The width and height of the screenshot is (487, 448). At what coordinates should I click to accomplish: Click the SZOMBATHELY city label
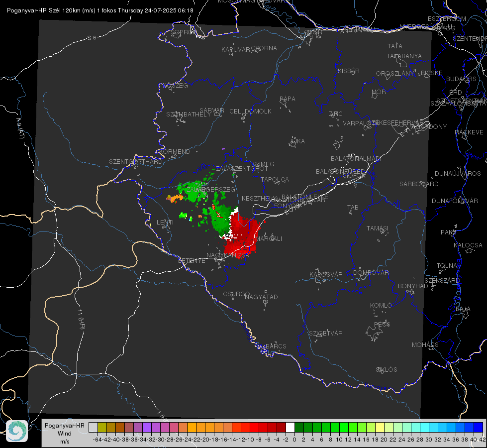click(189, 114)
